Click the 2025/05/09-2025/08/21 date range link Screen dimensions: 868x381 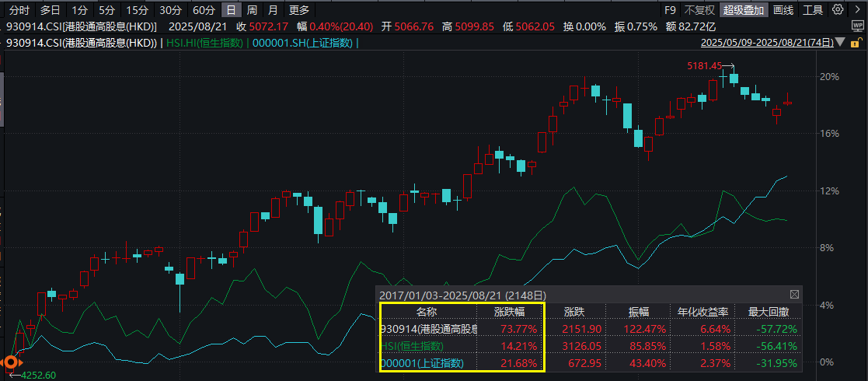tap(767, 42)
